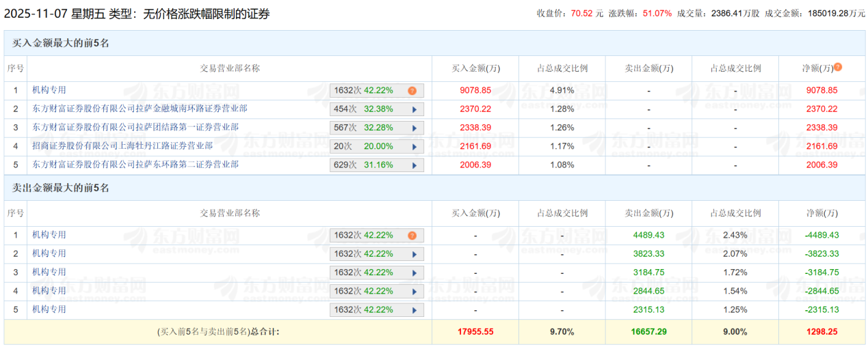Click arrow icon in sell-side row 3

coord(414,273)
